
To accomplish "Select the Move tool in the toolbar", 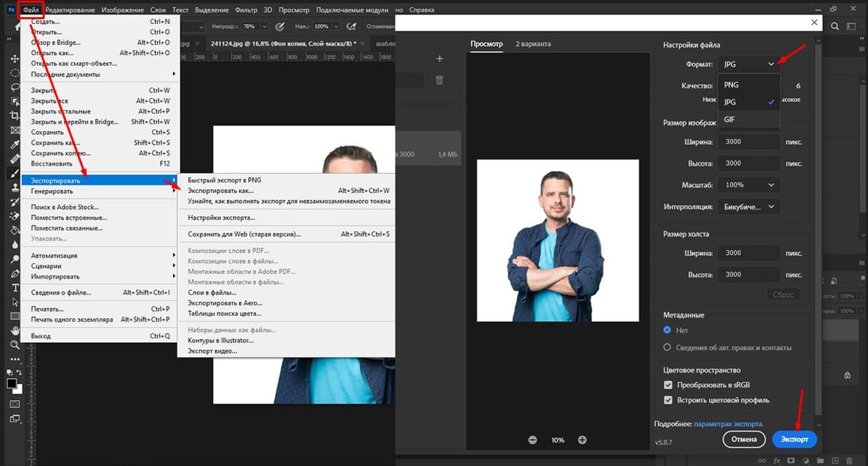I will [14, 59].
